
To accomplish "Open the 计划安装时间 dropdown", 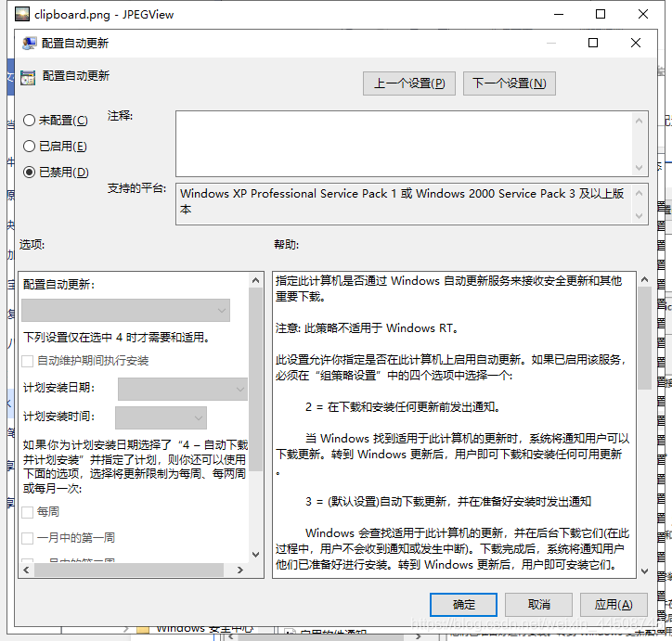I will point(161,417).
